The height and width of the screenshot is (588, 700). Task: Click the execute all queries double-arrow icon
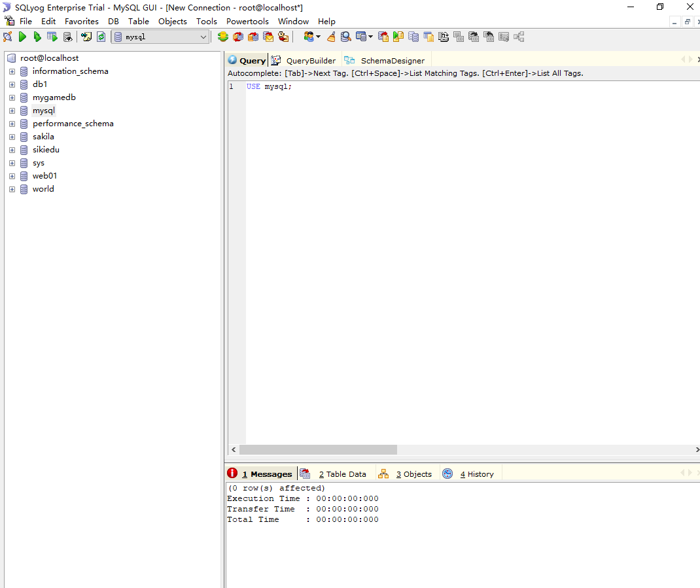[x=37, y=37]
